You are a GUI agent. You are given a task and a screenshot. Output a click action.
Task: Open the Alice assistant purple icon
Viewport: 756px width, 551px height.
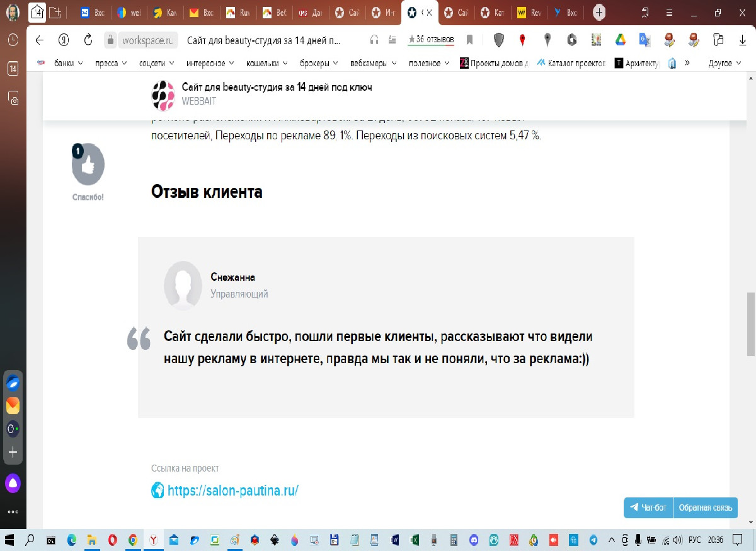coord(13,484)
